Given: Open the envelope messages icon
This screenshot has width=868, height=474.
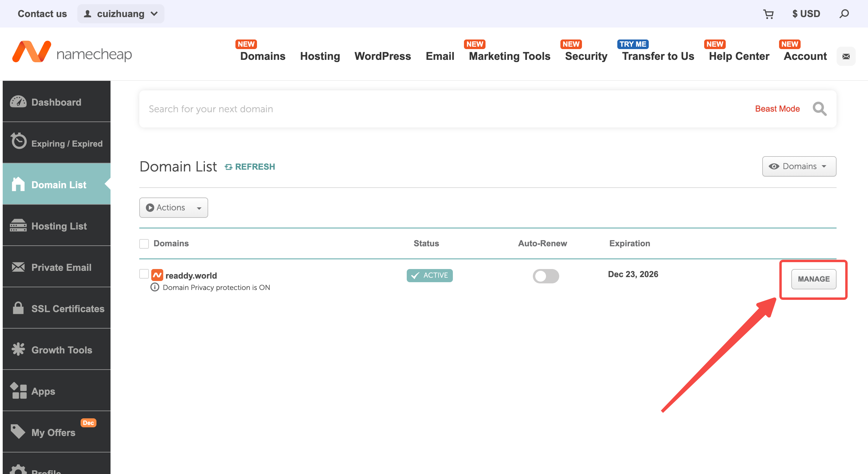Looking at the screenshot, I should coord(846,56).
